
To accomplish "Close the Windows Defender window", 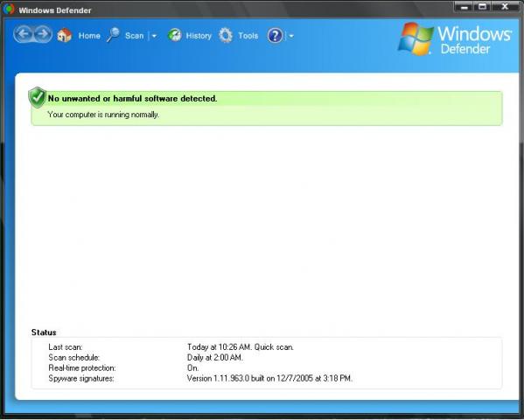I will click(505, 6).
